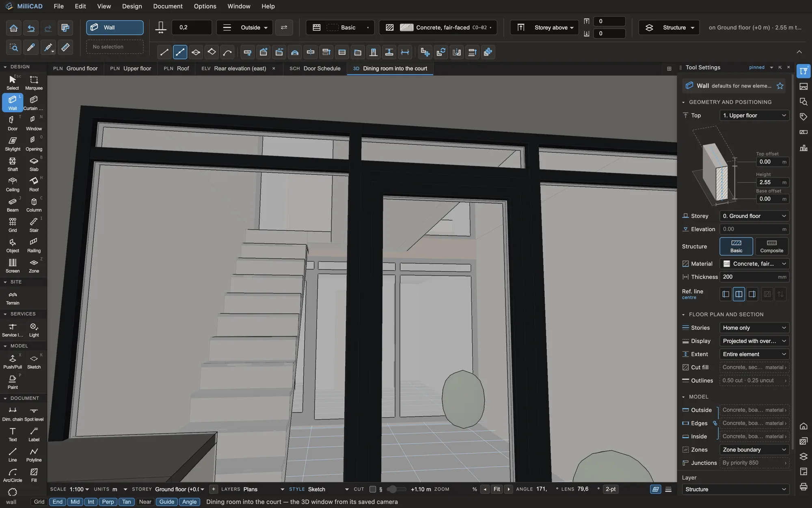Toggle the End snap
Image resolution: width=812 pixels, height=508 pixels.
pos(58,501)
